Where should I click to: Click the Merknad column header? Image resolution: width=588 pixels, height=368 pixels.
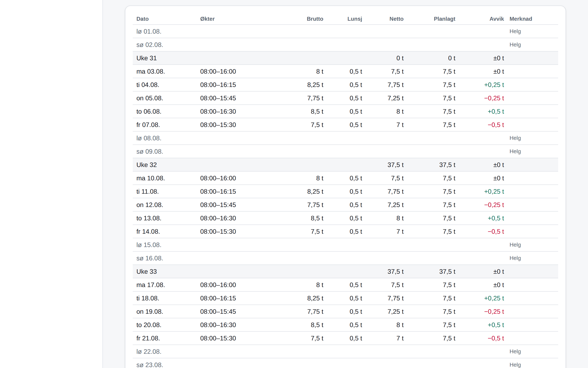(x=521, y=19)
